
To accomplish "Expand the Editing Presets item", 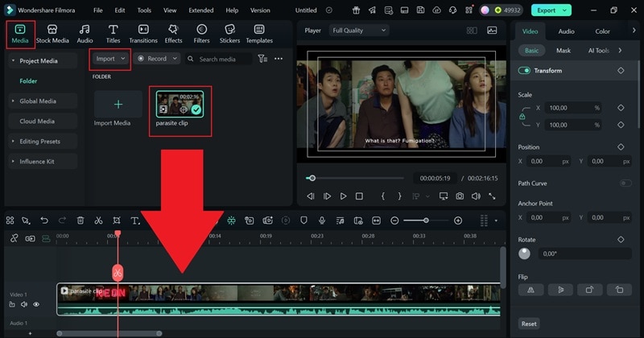I will click(x=13, y=142).
